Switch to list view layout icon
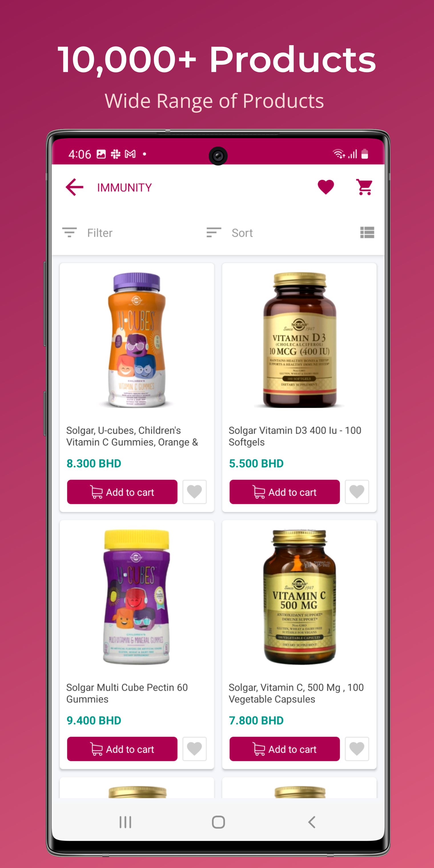This screenshot has height=868, width=434. tap(367, 232)
